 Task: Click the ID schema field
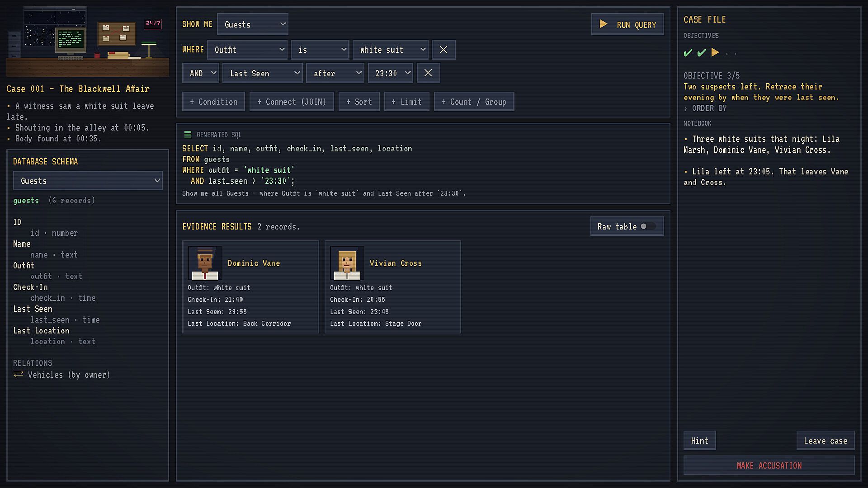click(17, 222)
